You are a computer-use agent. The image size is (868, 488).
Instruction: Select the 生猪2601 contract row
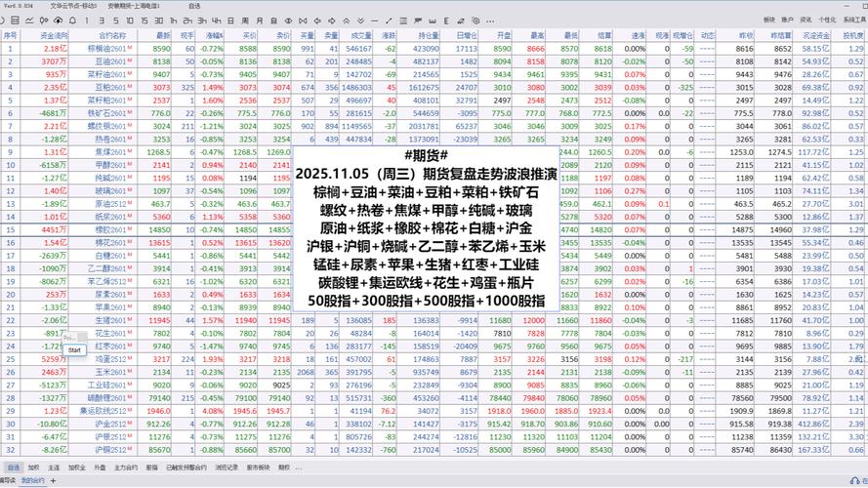pos(434,320)
